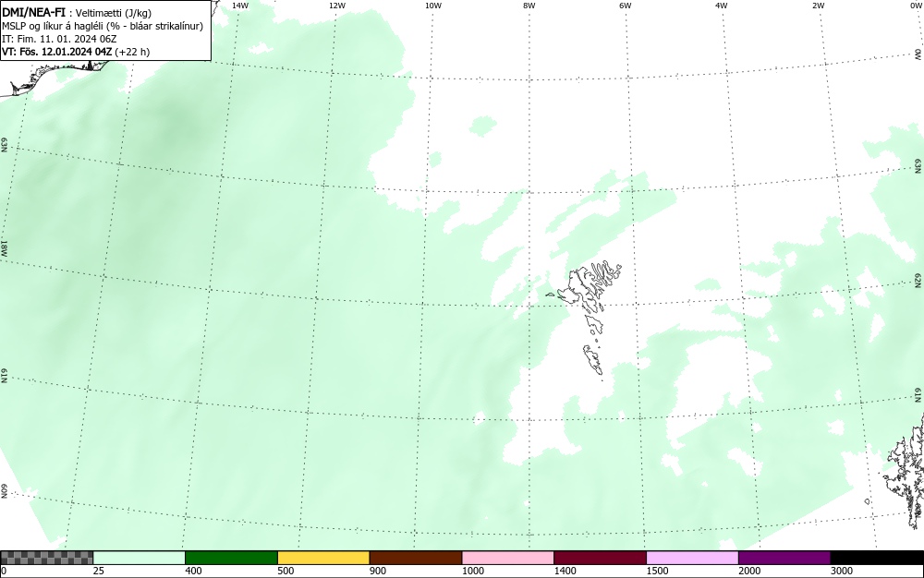Click the '4W' longitude label

(x=722, y=6)
